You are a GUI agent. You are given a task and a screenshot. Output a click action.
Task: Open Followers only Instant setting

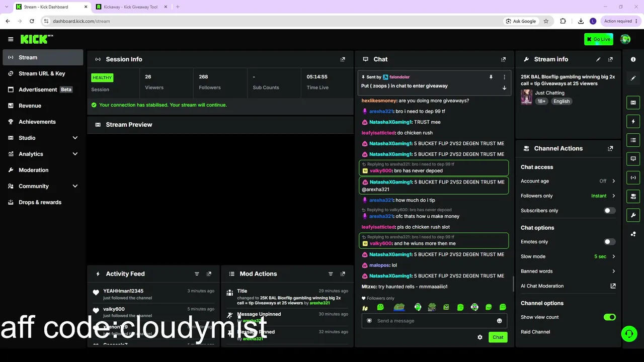pyautogui.click(x=568, y=196)
